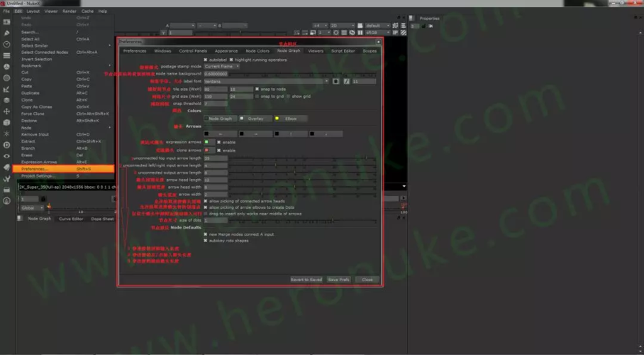Screen dimensions: 644x355
Task: Click the Revert to Saved button
Action: point(306,280)
